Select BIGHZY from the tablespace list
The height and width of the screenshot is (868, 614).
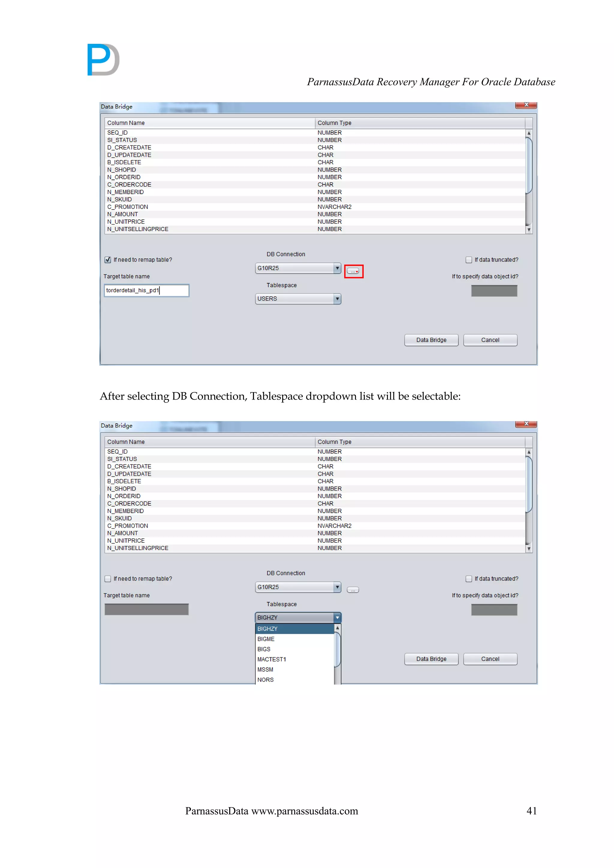[295, 629]
